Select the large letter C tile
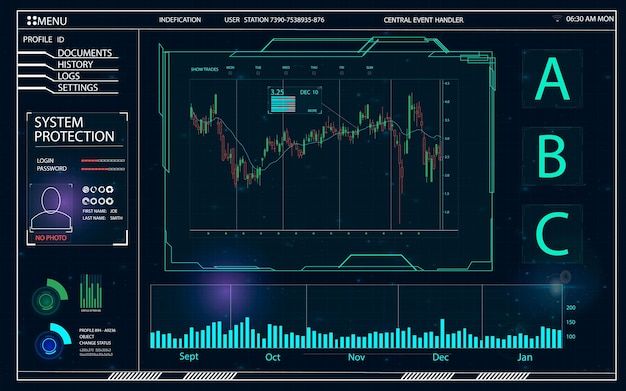 552,234
